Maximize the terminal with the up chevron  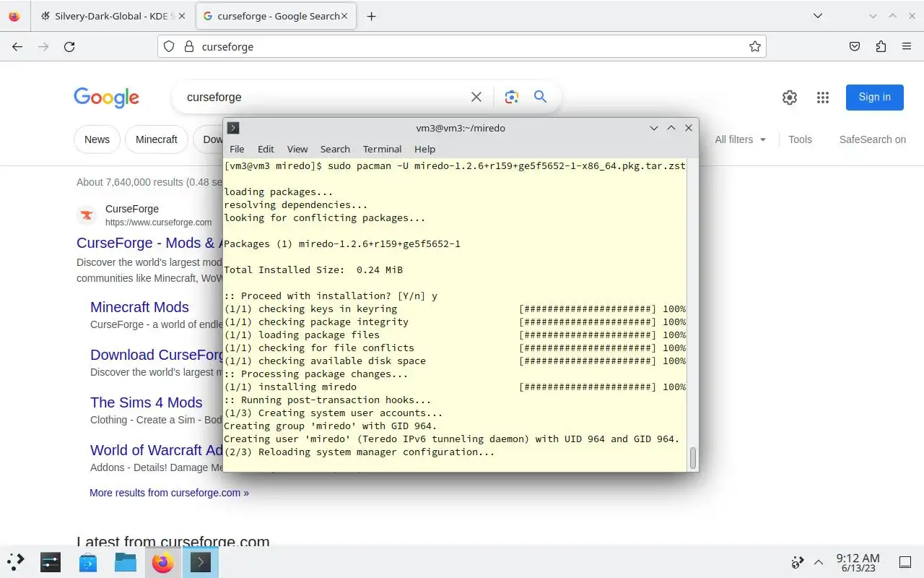pyautogui.click(x=671, y=128)
